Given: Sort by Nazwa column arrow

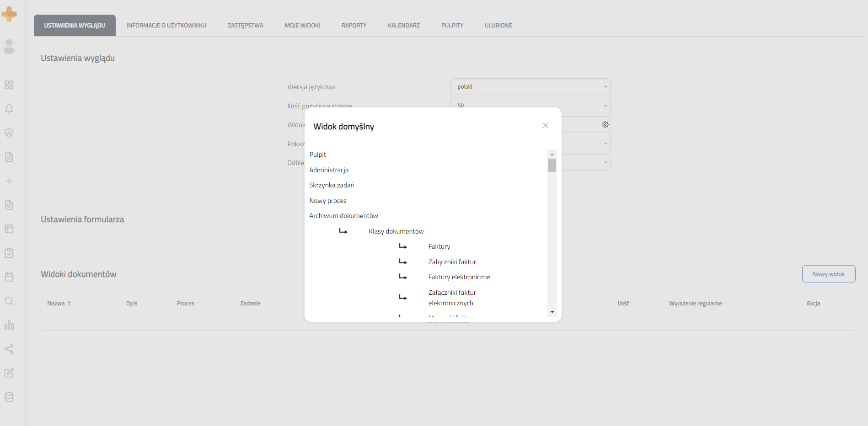Looking at the screenshot, I should point(69,304).
